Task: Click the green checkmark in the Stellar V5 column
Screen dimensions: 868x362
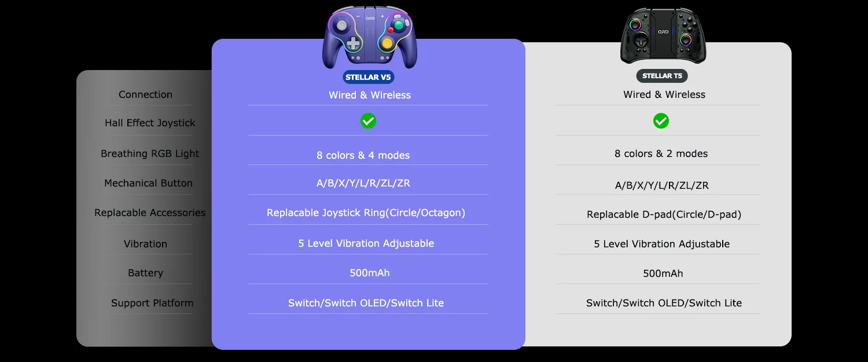Action: click(x=368, y=120)
